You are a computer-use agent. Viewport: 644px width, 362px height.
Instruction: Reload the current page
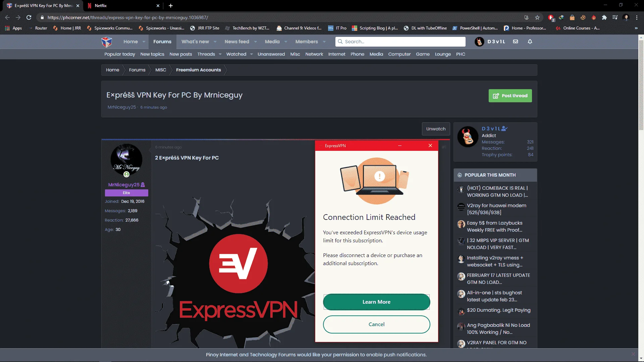coord(29,17)
